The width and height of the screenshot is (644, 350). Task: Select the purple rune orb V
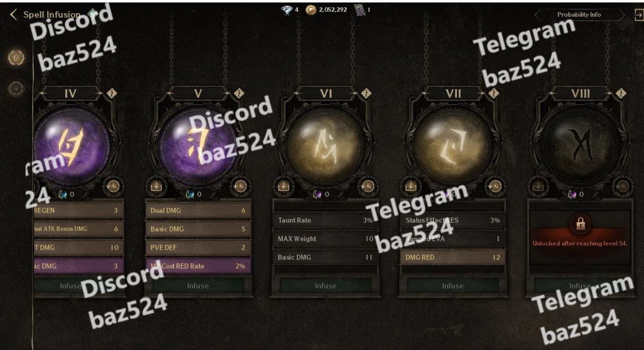click(198, 146)
